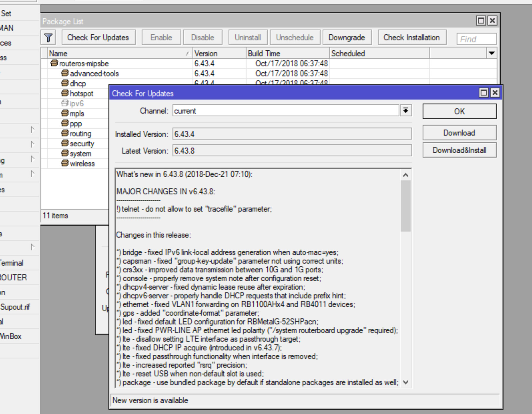Select the advanced-tools package icon
The height and width of the screenshot is (414, 532).
click(65, 73)
